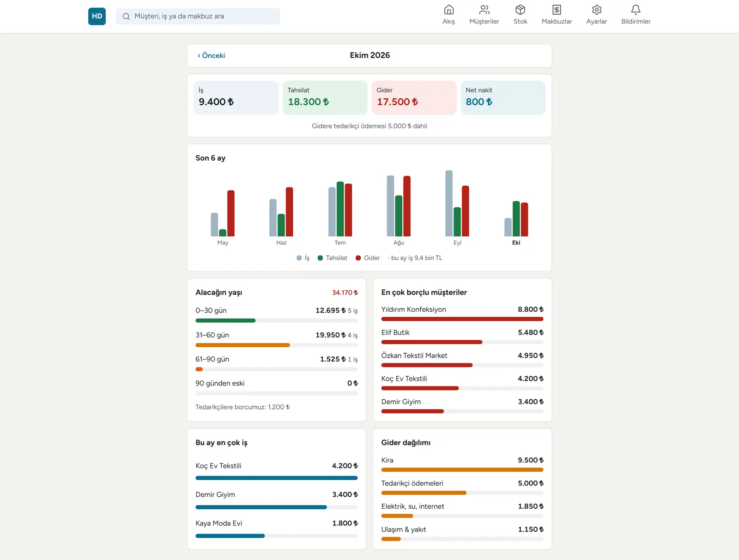
Task: Open the Müşteriler people icon
Action: click(484, 10)
